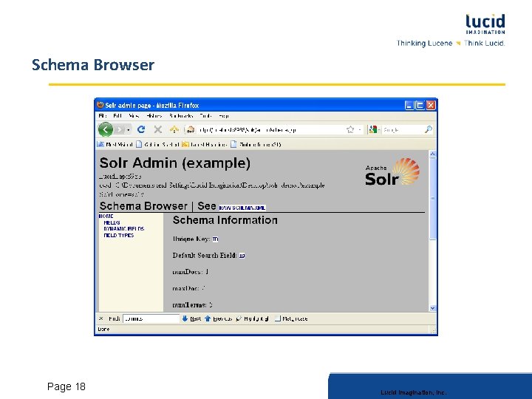Image resolution: width=532 pixels, height=399 pixels.
Task: Open the History menu
Action: (x=154, y=116)
